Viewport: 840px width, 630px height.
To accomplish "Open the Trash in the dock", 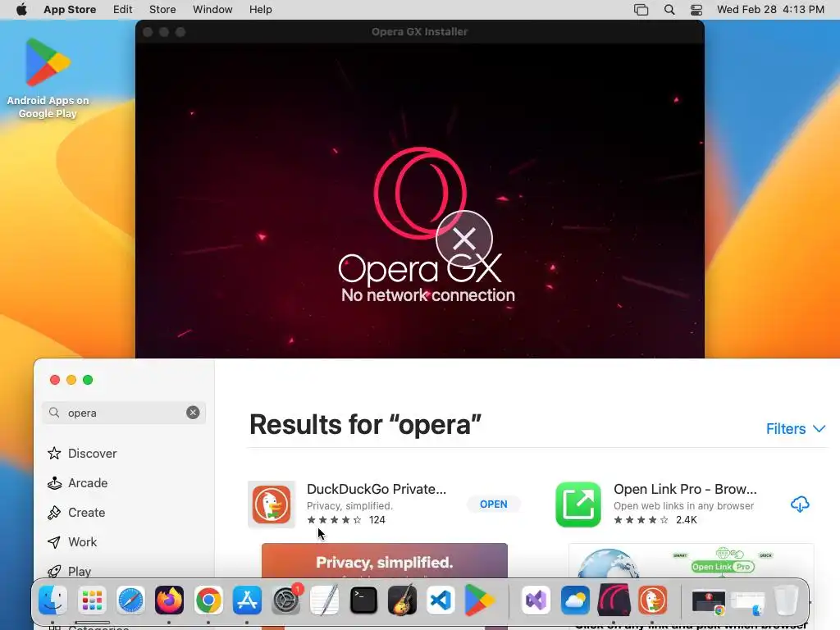I will [787, 600].
